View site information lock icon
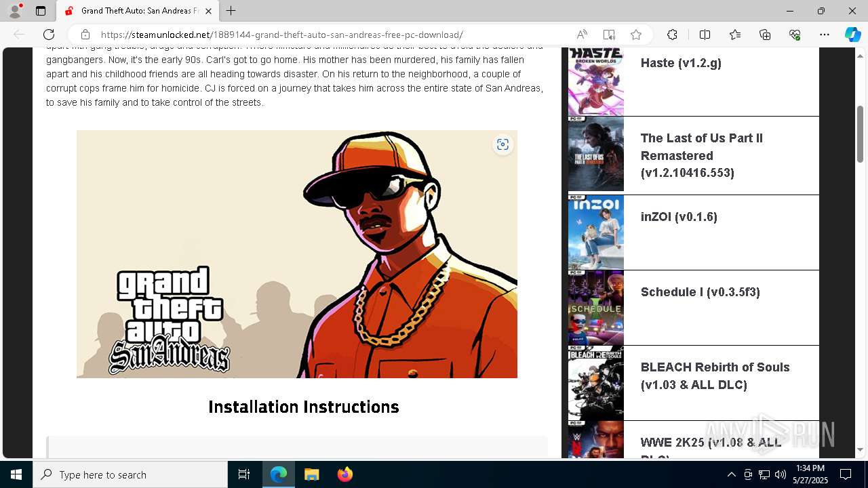 (85, 35)
